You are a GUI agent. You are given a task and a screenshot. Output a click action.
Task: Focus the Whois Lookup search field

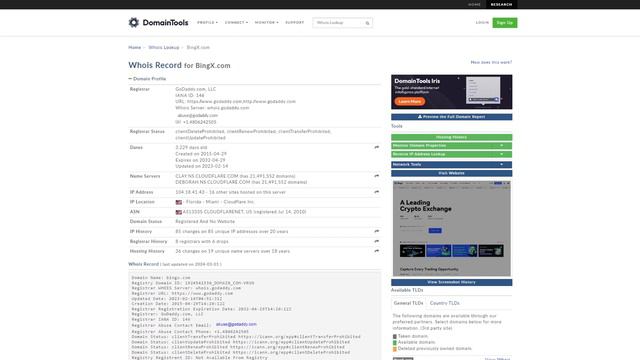click(339, 23)
